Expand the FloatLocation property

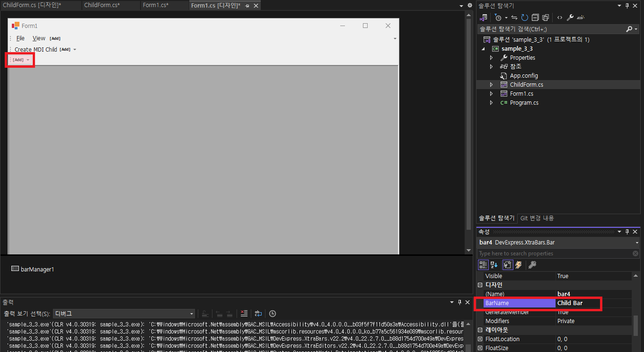pyautogui.click(x=480, y=339)
